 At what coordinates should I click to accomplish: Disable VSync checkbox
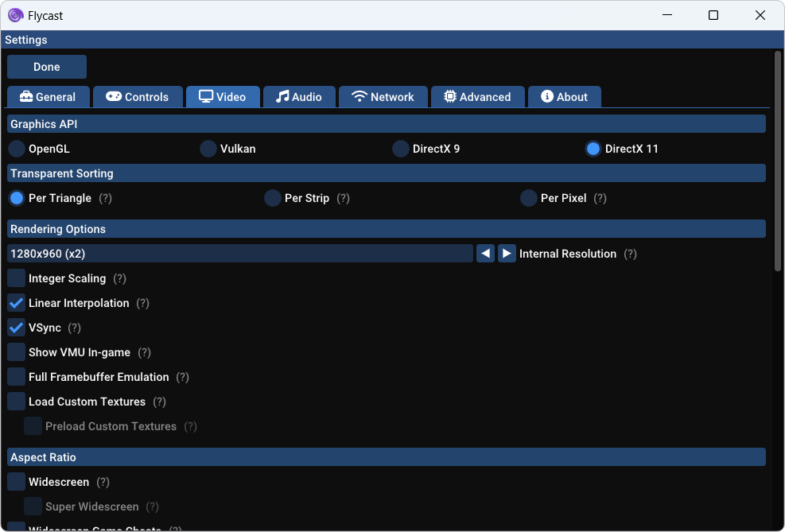(x=17, y=328)
